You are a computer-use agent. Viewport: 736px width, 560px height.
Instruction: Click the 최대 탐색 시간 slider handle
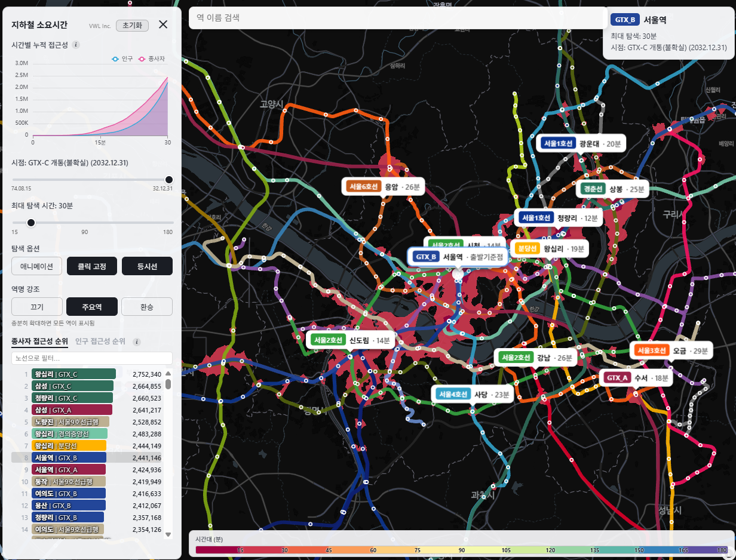click(31, 223)
